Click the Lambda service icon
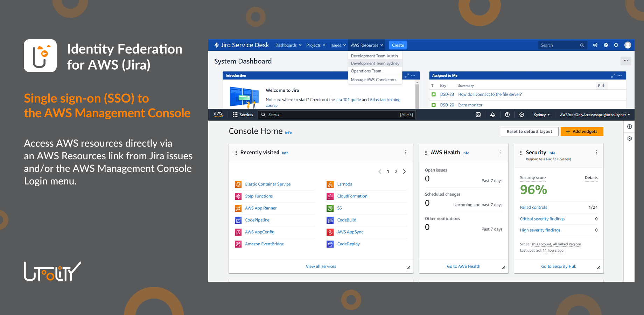The width and height of the screenshot is (644, 315). [330, 184]
